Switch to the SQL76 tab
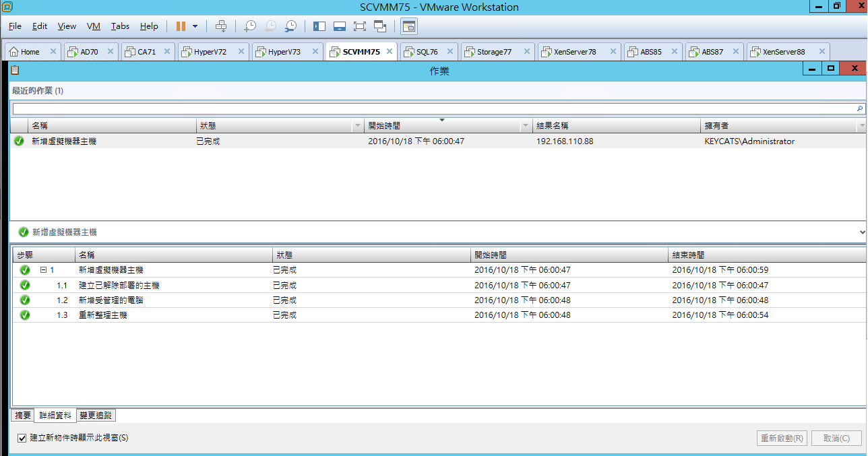868x456 pixels. 427,52
